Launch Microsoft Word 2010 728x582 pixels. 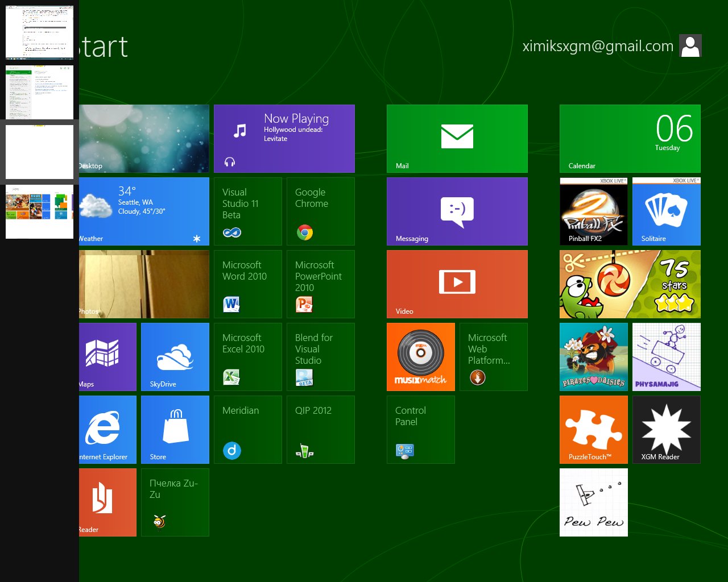[248, 284]
